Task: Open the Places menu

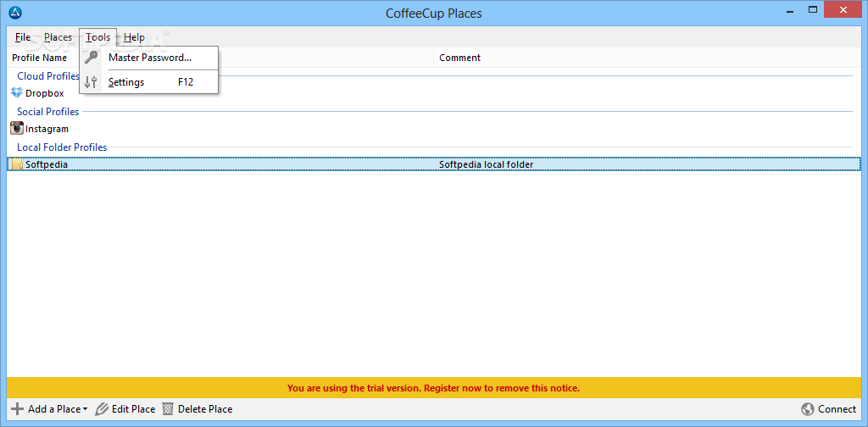Action: tap(58, 37)
